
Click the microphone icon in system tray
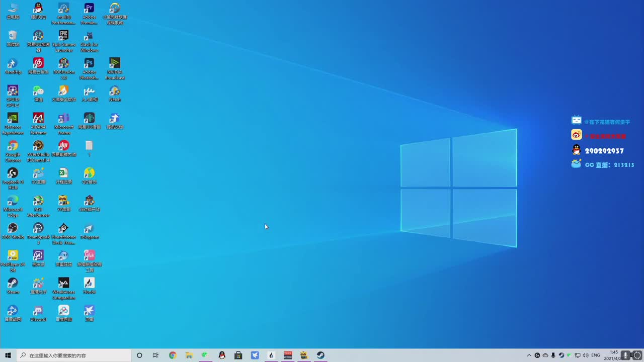click(553, 355)
